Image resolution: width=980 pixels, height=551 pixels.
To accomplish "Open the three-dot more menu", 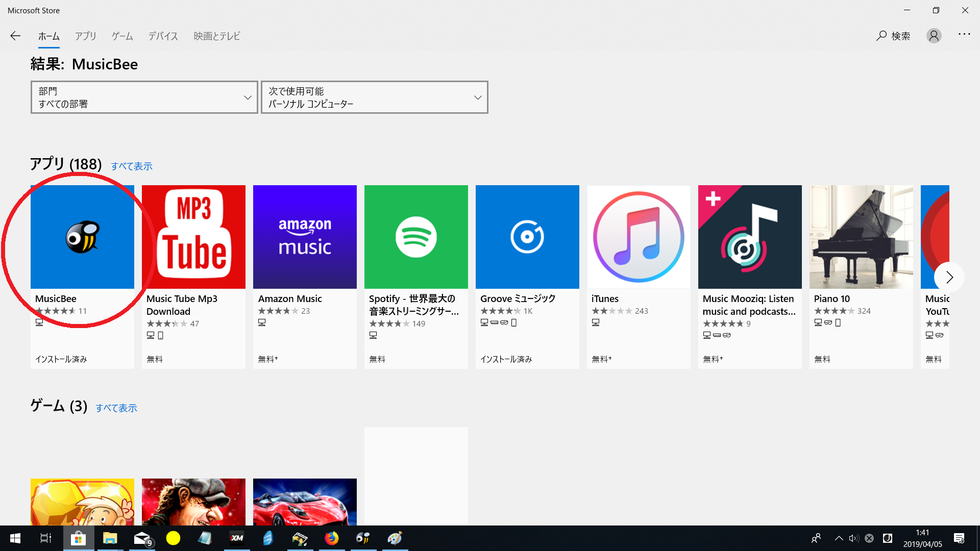I will click(964, 34).
